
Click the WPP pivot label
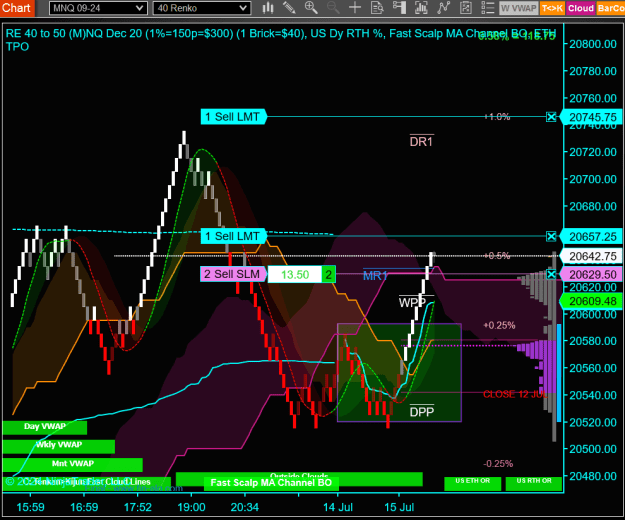(x=413, y=302)
